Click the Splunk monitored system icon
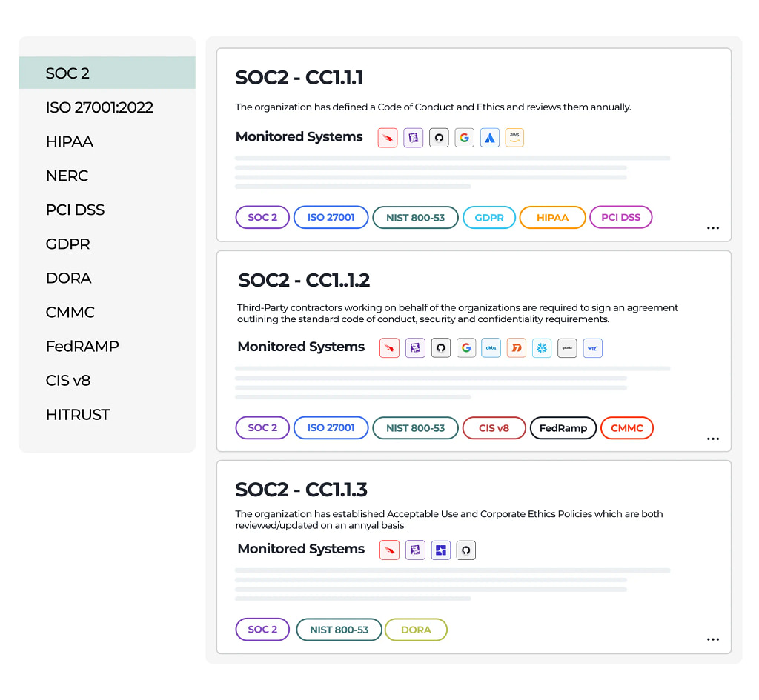The height and width of the screenshot is (700, 759). (x=567, y=347)
